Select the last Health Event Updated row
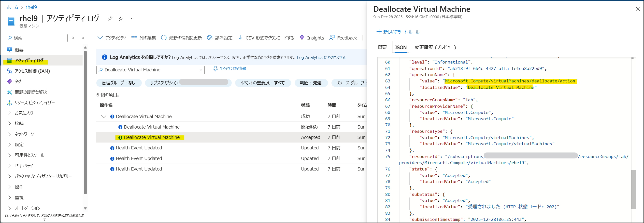 [231, 169]
